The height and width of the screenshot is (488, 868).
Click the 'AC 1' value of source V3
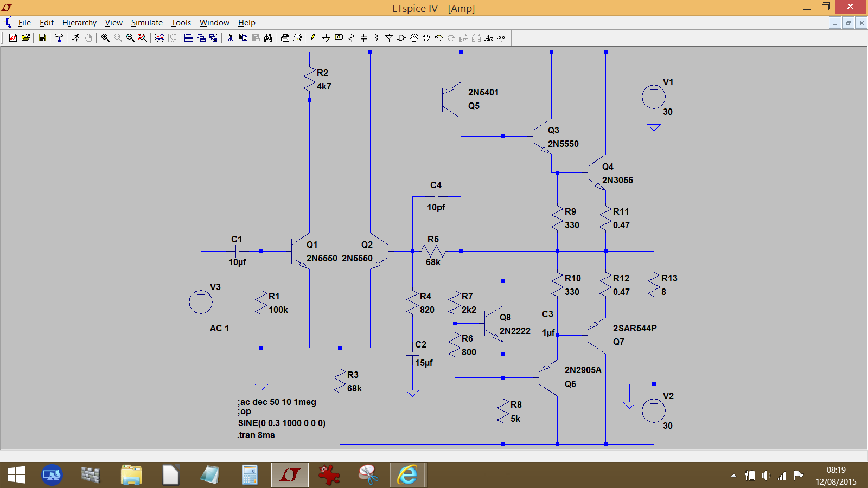(x=219, y=328)
